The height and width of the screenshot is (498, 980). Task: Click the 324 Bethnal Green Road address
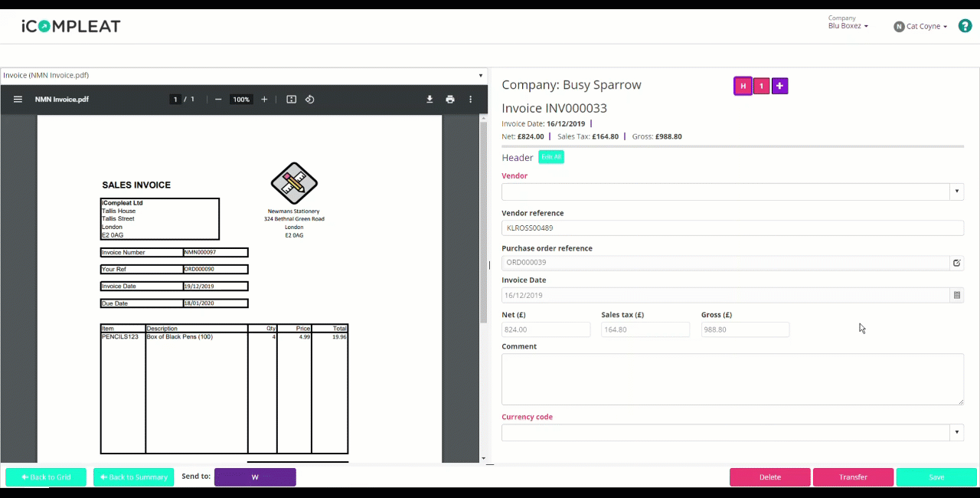pyautogui.click(x=294, y=219)
